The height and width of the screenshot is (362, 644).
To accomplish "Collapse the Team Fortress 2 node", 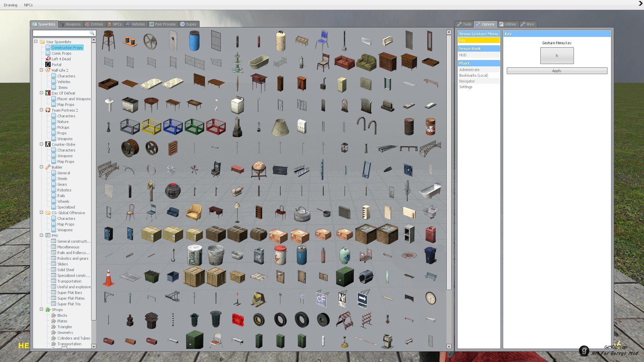I will (x=42, y=110).
